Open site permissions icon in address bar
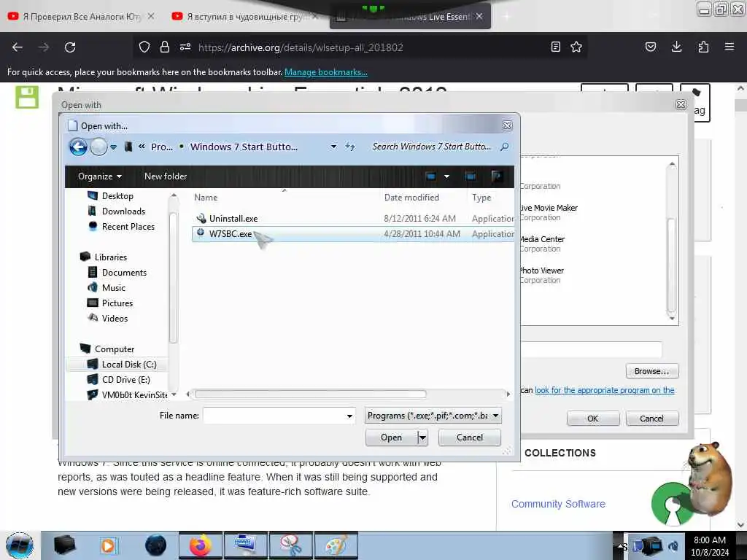The width and height of the screenshot is (747, 560). tap(185, 47)
